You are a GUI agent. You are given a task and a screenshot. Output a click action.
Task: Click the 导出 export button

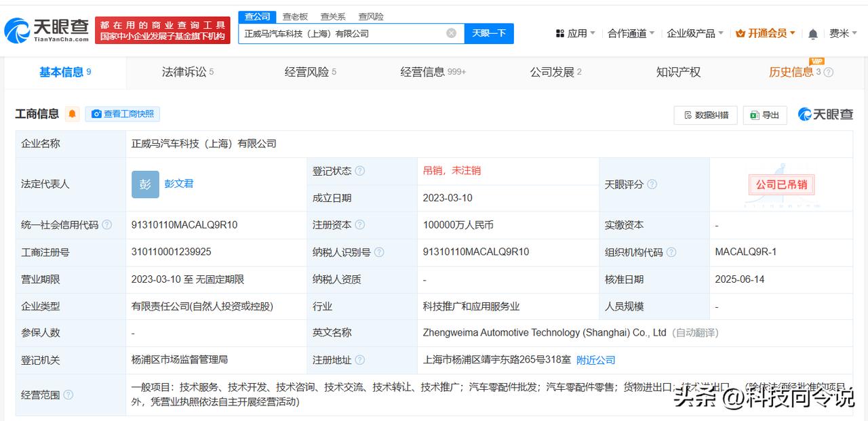(x=765, y=115)
